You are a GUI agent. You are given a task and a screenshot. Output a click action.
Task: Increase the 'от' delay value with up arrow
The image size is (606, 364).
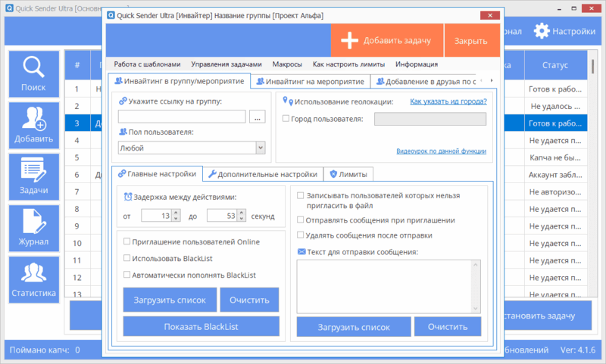click(176, 213)
